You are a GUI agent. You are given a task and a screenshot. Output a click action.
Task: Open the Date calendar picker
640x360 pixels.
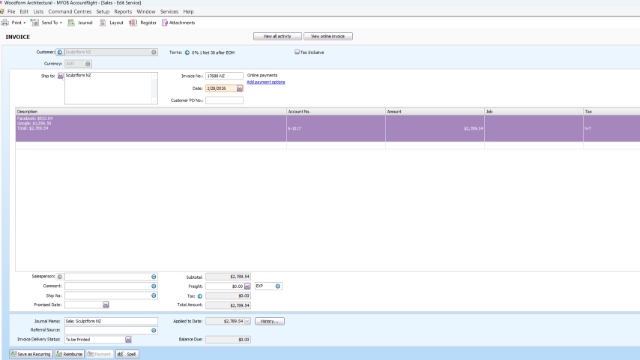click(240, 88)
